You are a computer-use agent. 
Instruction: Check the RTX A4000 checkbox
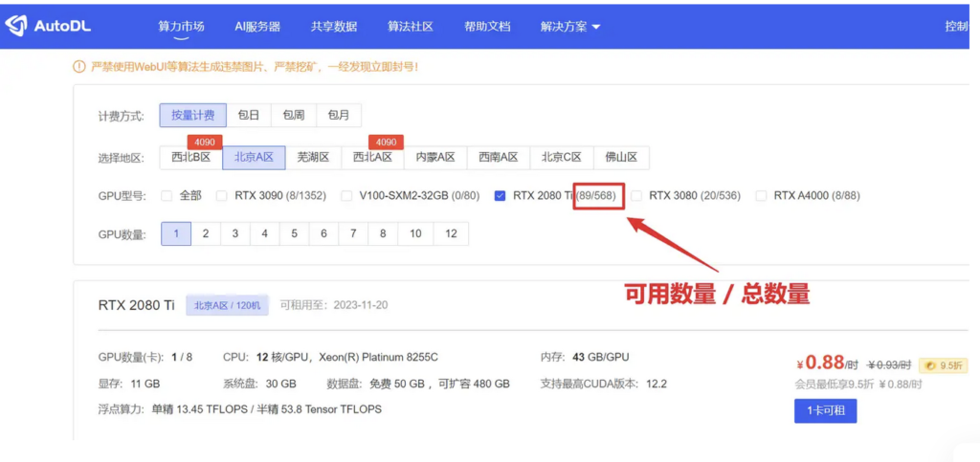coord(761,195)
